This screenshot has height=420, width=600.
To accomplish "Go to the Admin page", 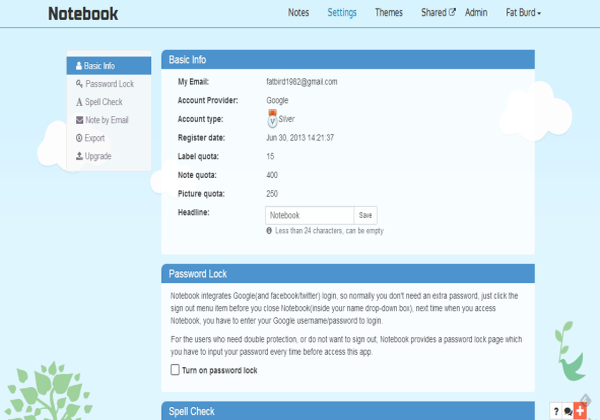I will pos(476,13).
